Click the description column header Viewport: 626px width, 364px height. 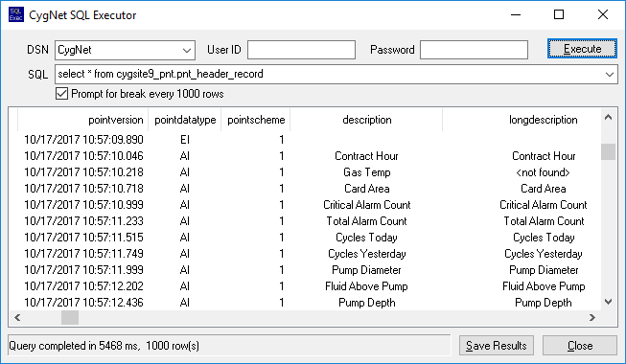coord(366,120)
